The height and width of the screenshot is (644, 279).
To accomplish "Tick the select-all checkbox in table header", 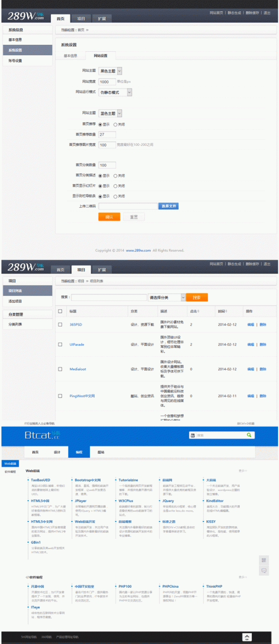I will (60, 311).
